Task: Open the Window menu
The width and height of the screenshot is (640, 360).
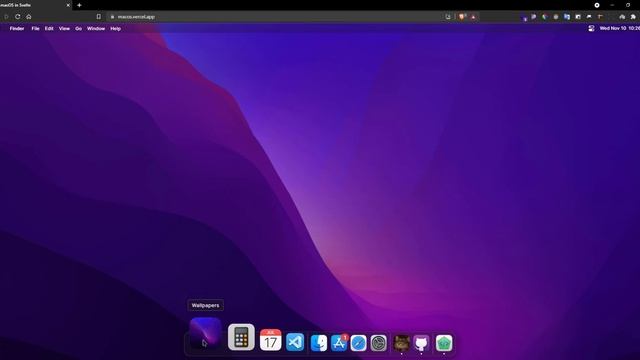Action: pyautogui.click(x=96, y=29)
